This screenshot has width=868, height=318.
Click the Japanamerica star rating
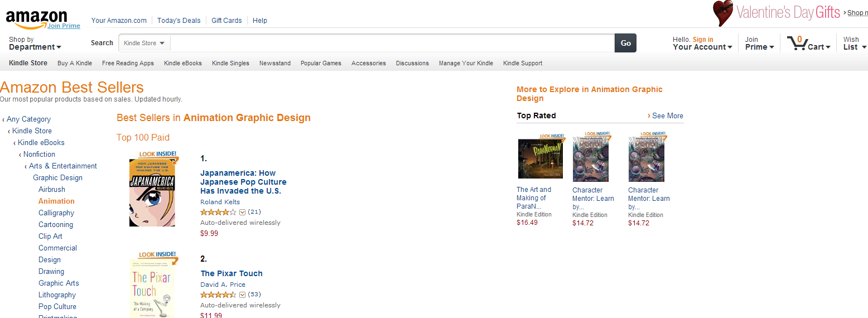218,212
